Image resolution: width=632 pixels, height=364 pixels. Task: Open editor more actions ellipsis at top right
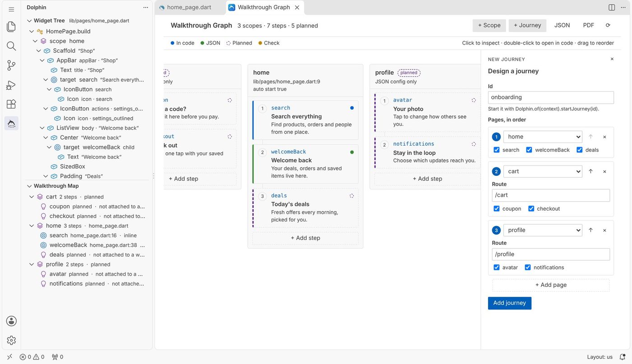[x=624, y=7]
